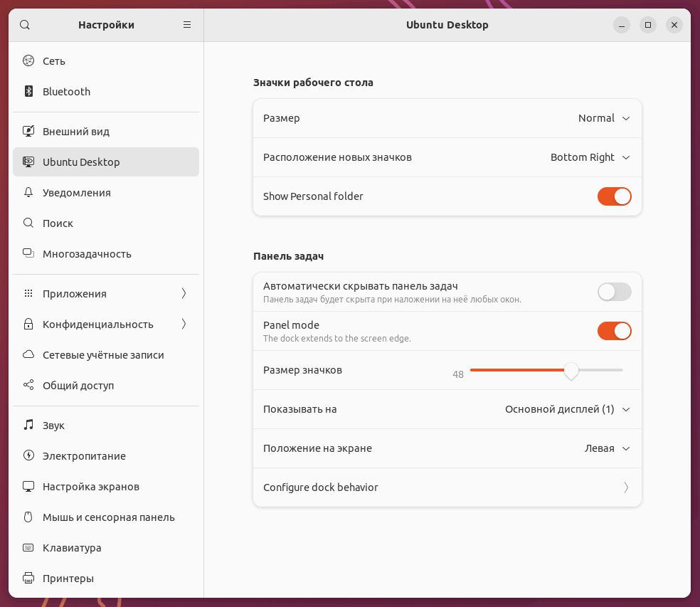Enable auto-hide panel toggle
The width and height of the screenshot is (700, 607).
click(x=614, y=292)
